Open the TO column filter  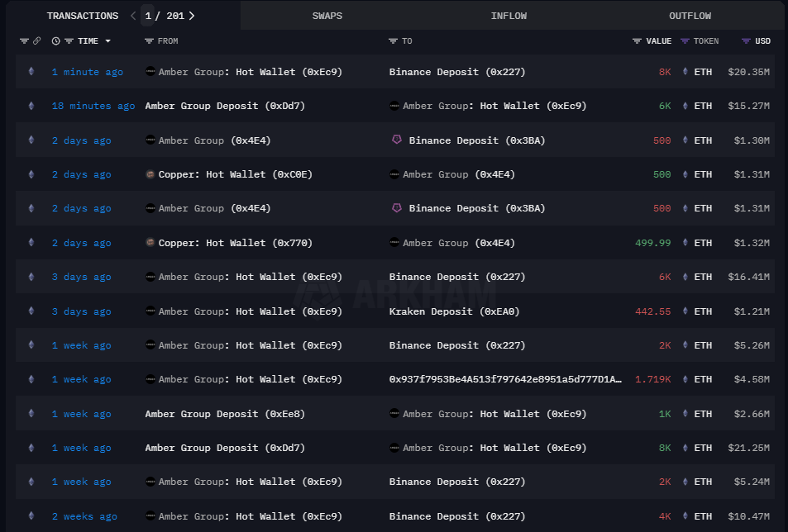pyautogui.click(x=394, y=41)
